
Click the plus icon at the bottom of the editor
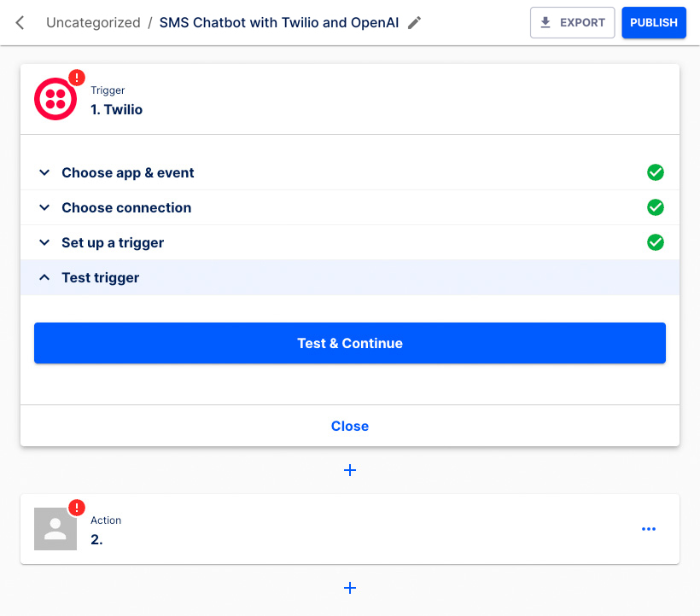[x=350, y=588]
